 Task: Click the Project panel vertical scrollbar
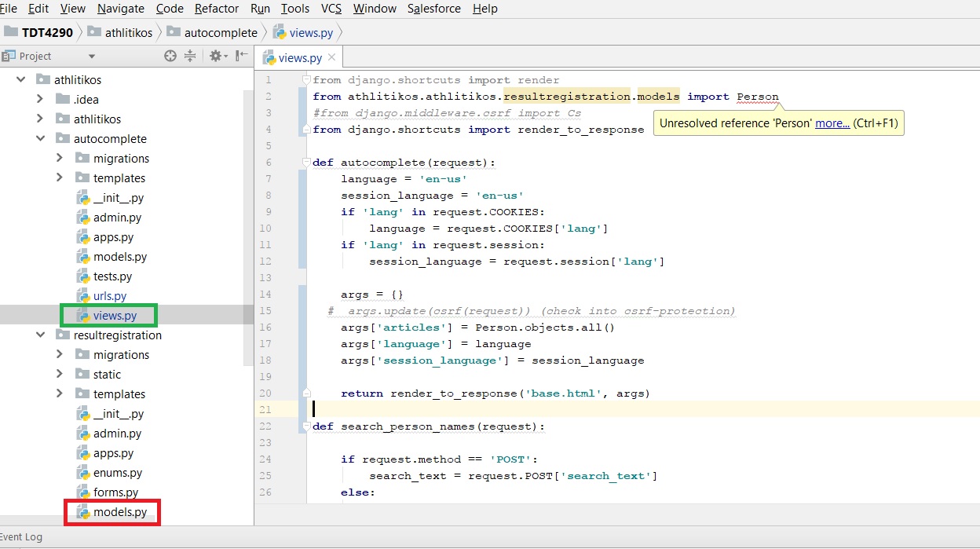pyautogui.click(x=248, y=228)
